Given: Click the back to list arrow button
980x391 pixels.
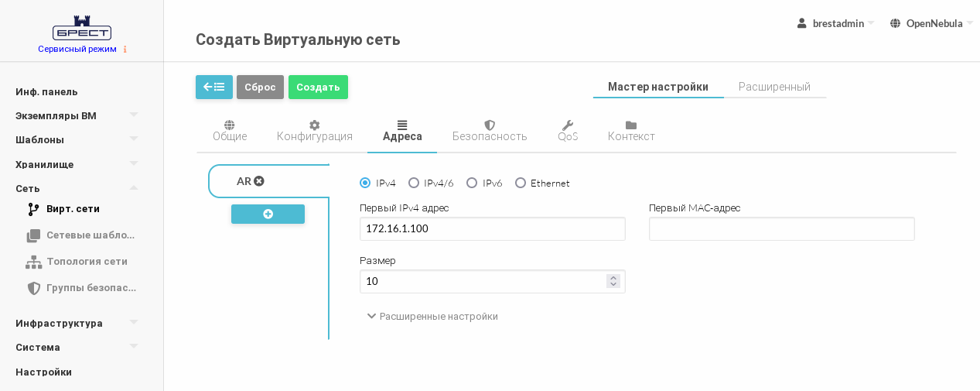Looking at the screenshot, I should [213, 87].
